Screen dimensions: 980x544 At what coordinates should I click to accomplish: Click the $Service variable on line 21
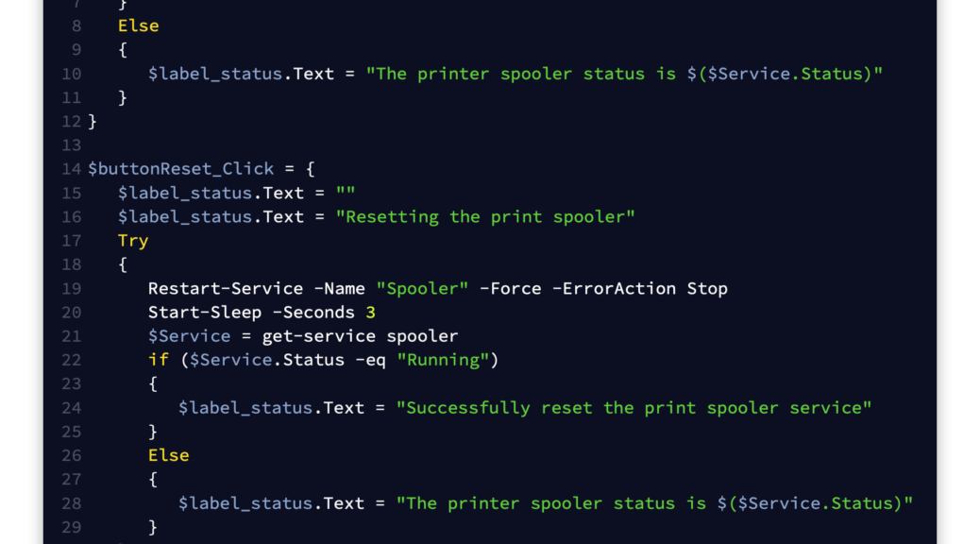(x=190, y=336)
